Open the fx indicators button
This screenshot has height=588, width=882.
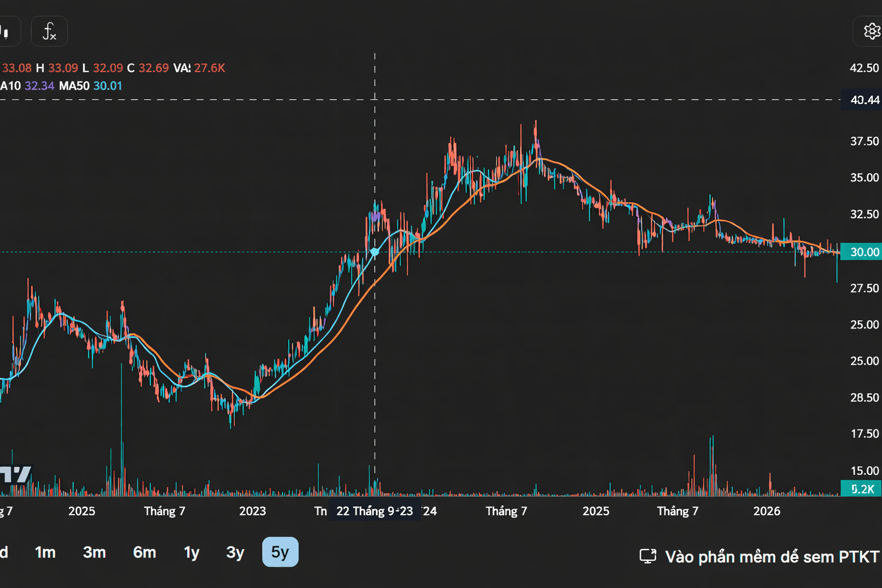point(49,31)
